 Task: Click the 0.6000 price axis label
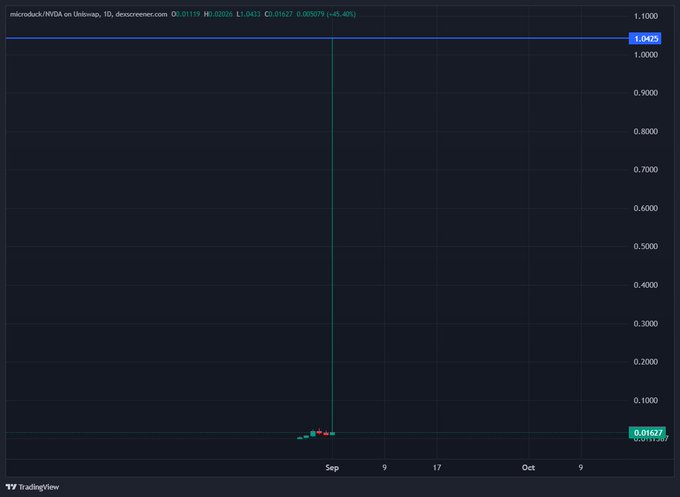click(x=646, y=208)
